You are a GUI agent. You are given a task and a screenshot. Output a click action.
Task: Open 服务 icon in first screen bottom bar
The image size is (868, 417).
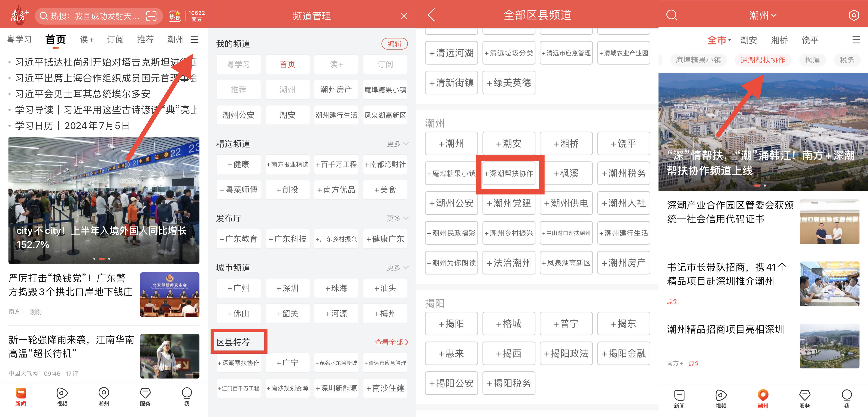145,397
